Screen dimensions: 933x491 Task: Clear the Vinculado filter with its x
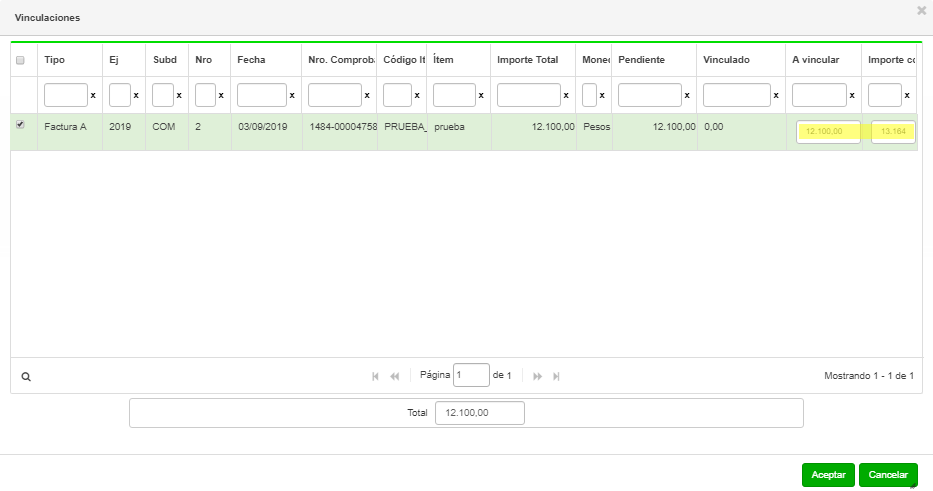pos(775,95)
